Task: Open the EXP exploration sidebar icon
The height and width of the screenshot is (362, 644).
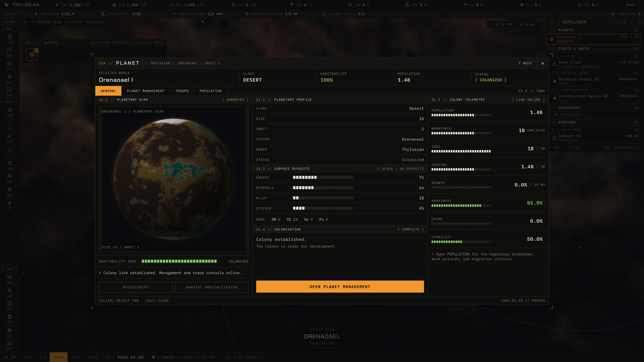Action: pos(10,138)
